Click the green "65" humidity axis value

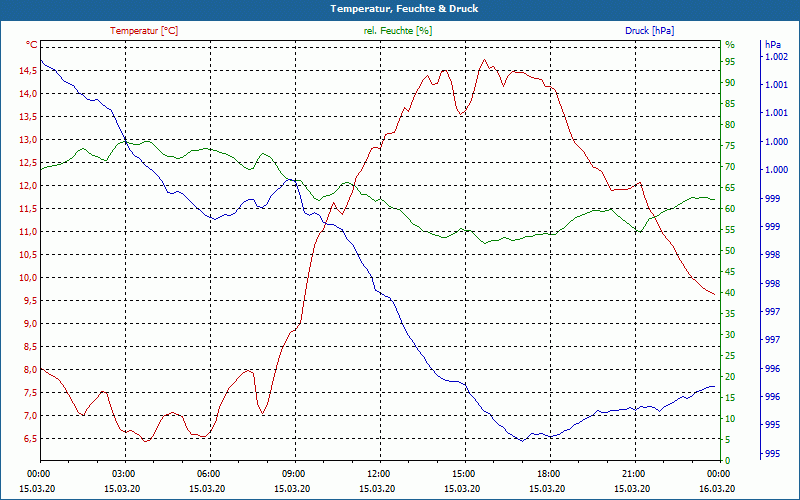(x=730, y=188)
